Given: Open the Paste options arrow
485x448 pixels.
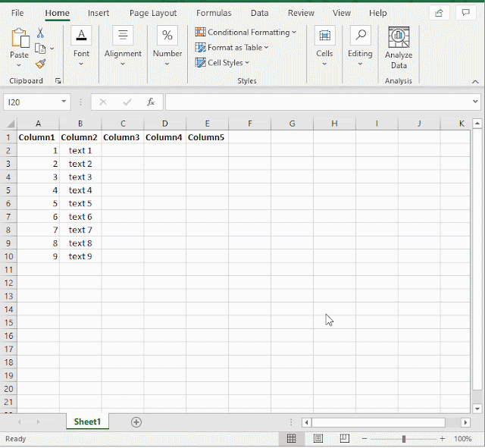Looking at the screenshot, I should pos(19,65).
